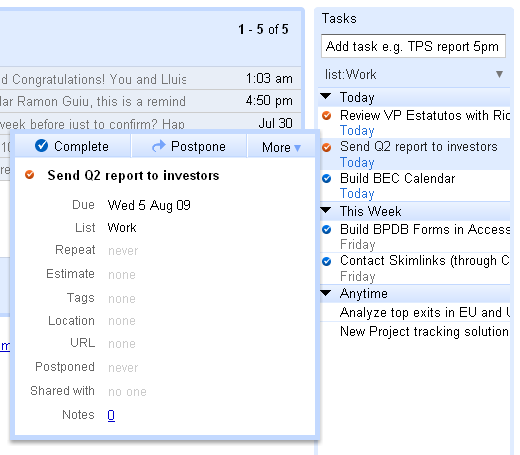Open the email received at 4:50 pm

click(150, 101)
